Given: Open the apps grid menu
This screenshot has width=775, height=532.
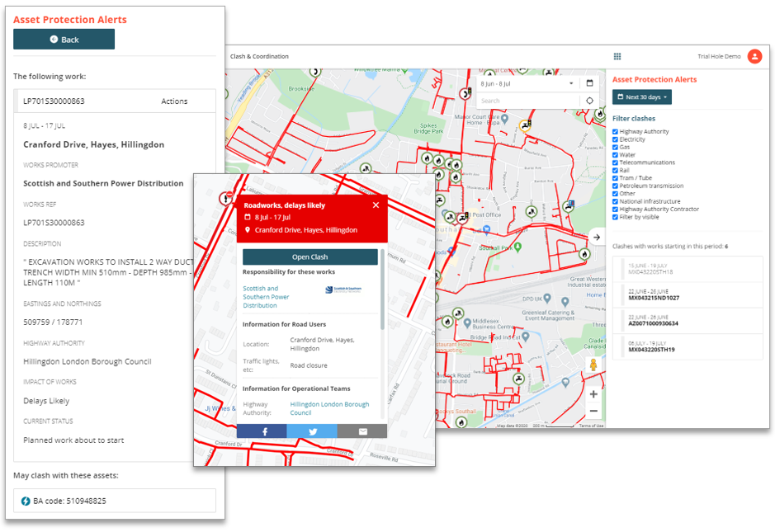Looking at the screenshot, I should click(x=617, y=56).
